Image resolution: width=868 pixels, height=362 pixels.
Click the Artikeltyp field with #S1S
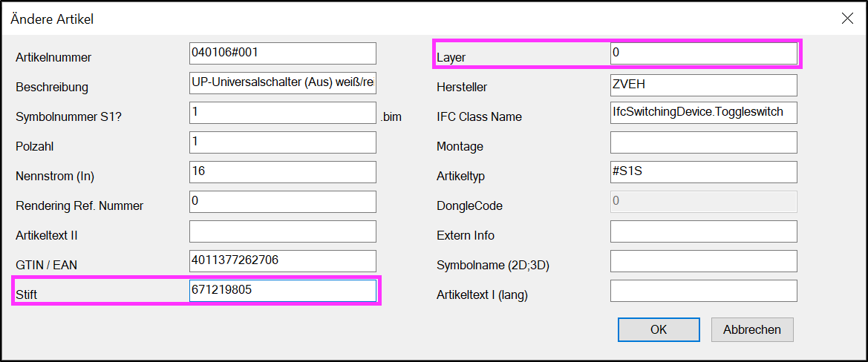click(x=704, y=172)
